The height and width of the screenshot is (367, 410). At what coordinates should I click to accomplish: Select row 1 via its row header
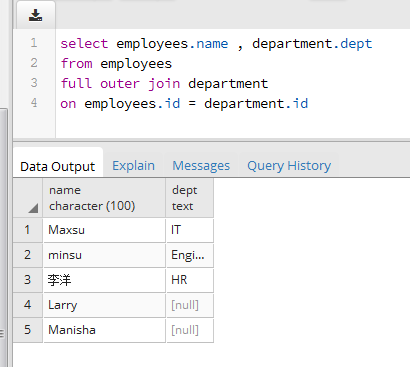[28, 230]
